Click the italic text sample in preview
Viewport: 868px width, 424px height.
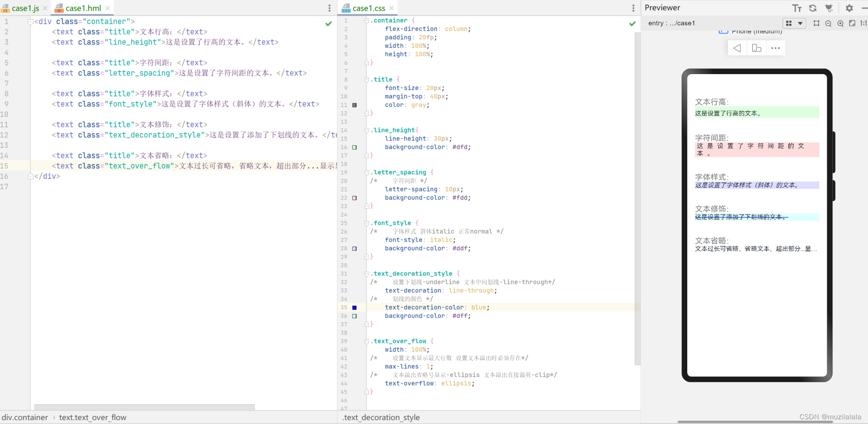tap(757, 185)
